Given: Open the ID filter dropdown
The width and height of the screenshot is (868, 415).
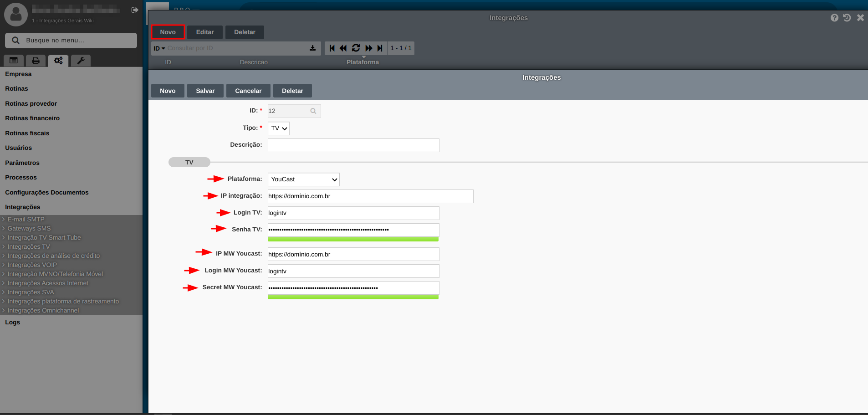Looking at the screenshot, I should [x=159, y=48].
